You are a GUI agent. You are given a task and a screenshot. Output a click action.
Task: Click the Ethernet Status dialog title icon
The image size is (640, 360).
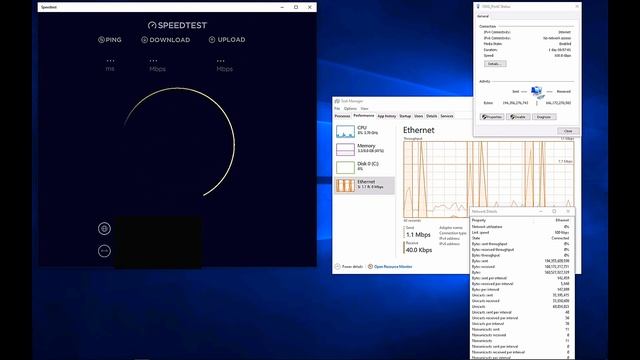point(478,7)
